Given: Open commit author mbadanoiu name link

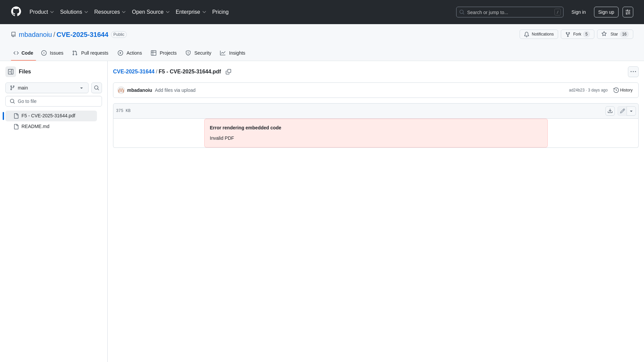Looking at the screenshot, I should tap(140, 90).
